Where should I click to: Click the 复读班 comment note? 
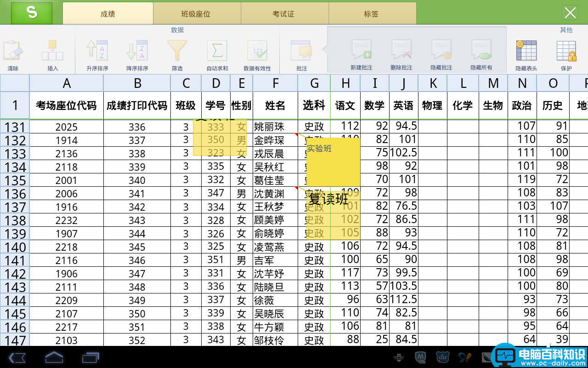[333, 215]
